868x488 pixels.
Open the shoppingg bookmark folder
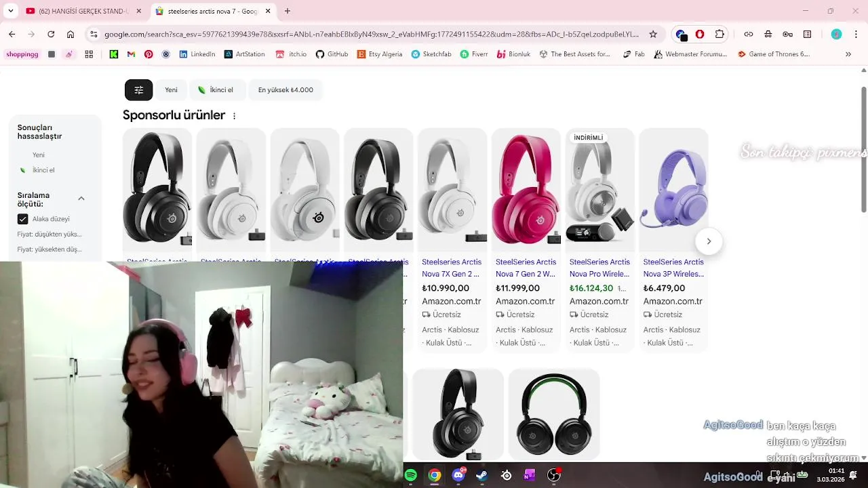(22, 54)
